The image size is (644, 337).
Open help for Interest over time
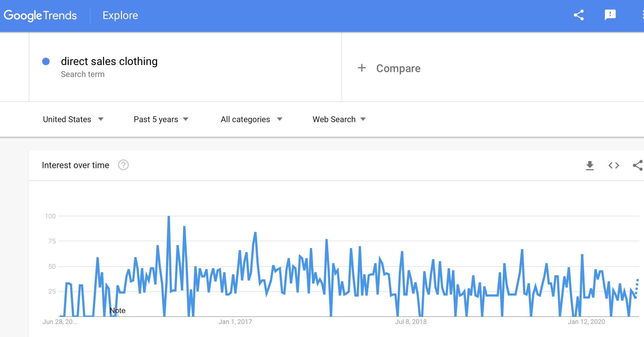(x=123, y=165)
